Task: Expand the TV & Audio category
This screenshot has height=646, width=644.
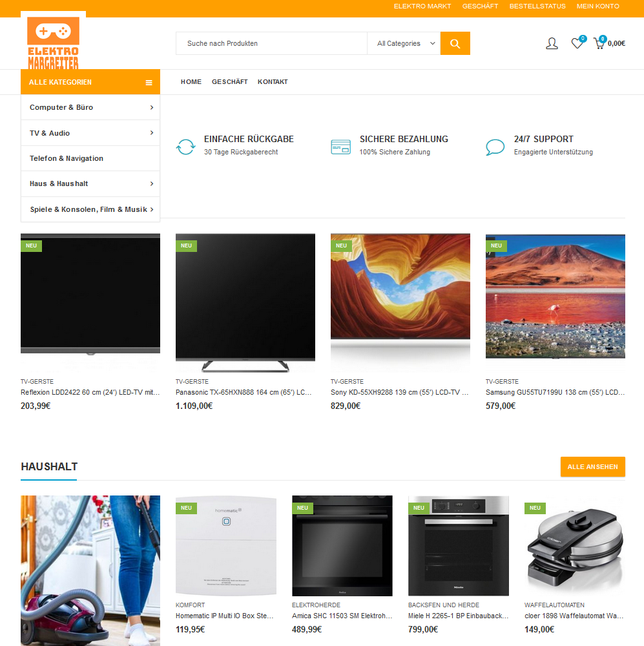Action: click(x=90, y=133)
